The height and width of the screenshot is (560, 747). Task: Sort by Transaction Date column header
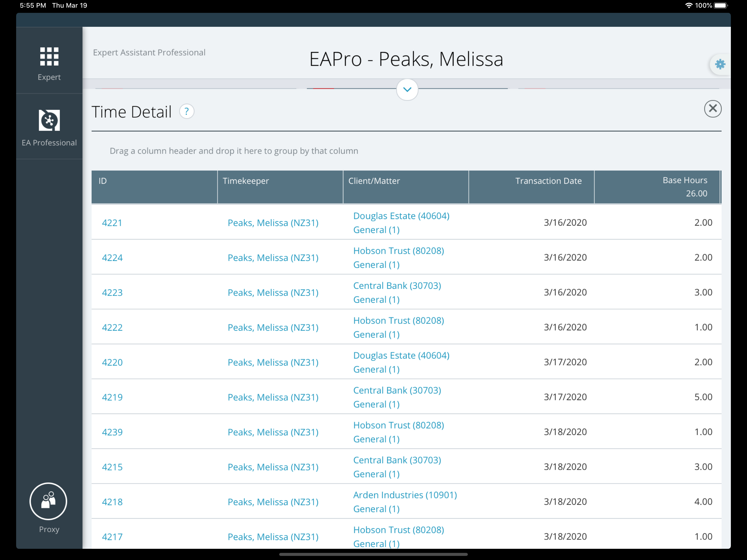(548, 181)
